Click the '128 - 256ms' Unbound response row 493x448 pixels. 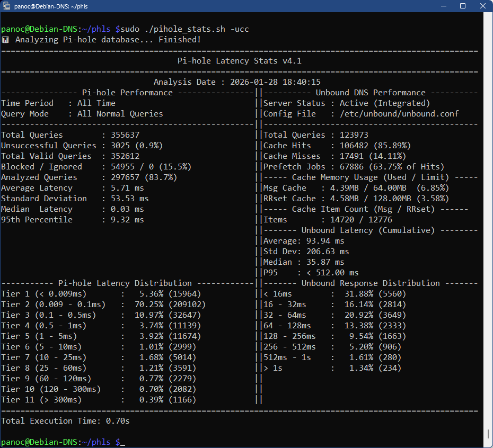[x=335, y=336]
